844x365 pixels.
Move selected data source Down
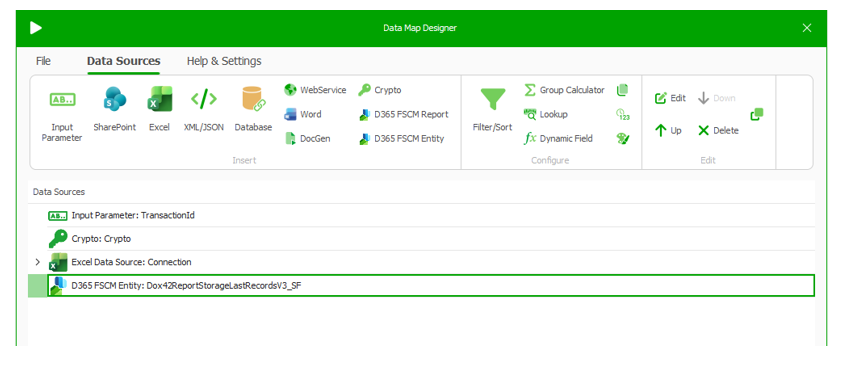pyautogui.click(x=716, y=98)
